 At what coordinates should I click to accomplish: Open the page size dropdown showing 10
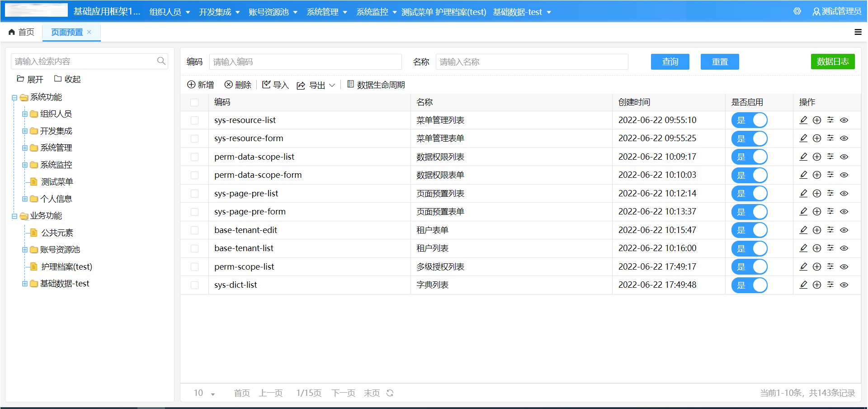click(203, 393)
